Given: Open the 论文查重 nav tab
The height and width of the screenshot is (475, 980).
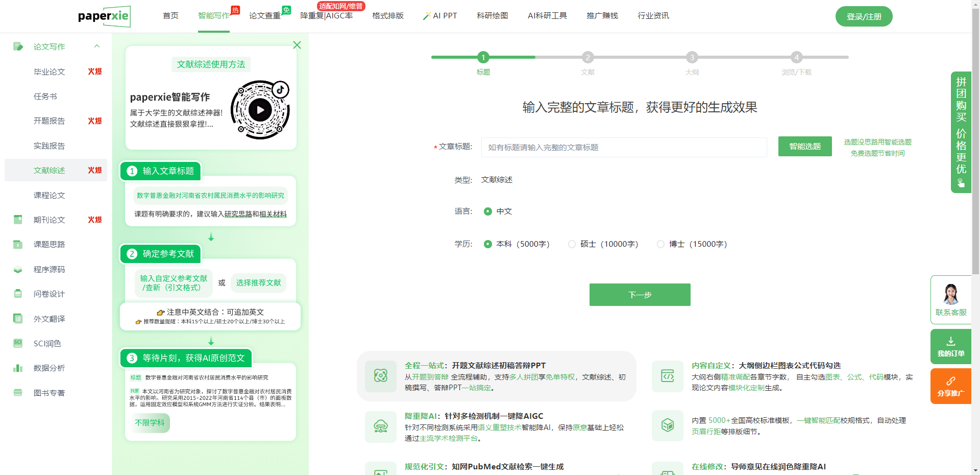Looking at the screenshot, I should click(x=265, y=16).
